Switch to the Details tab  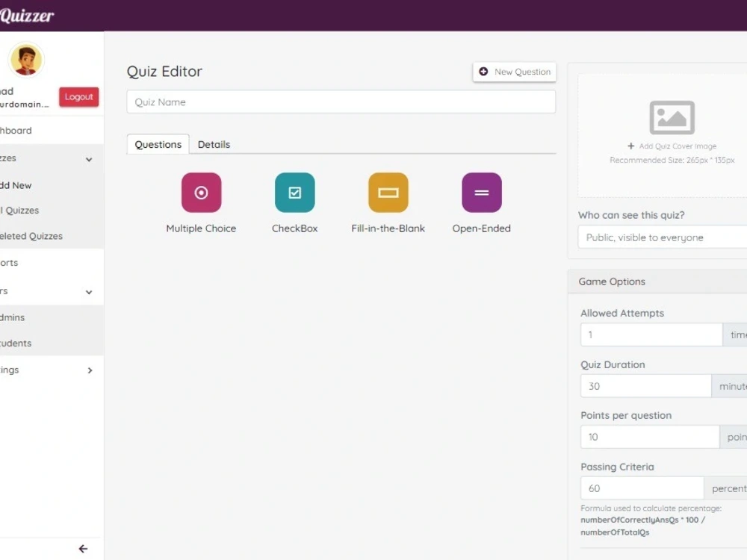(x=214, y=144)
